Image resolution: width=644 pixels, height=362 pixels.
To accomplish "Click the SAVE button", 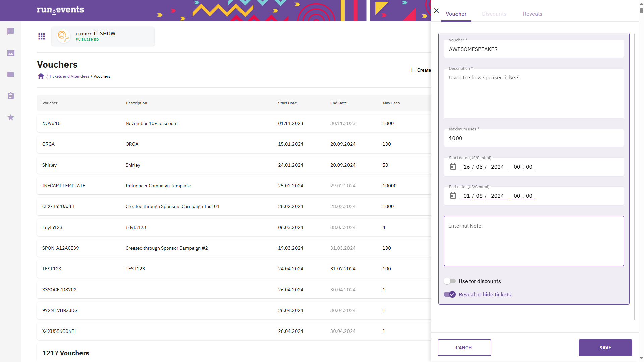I will 605,348.
